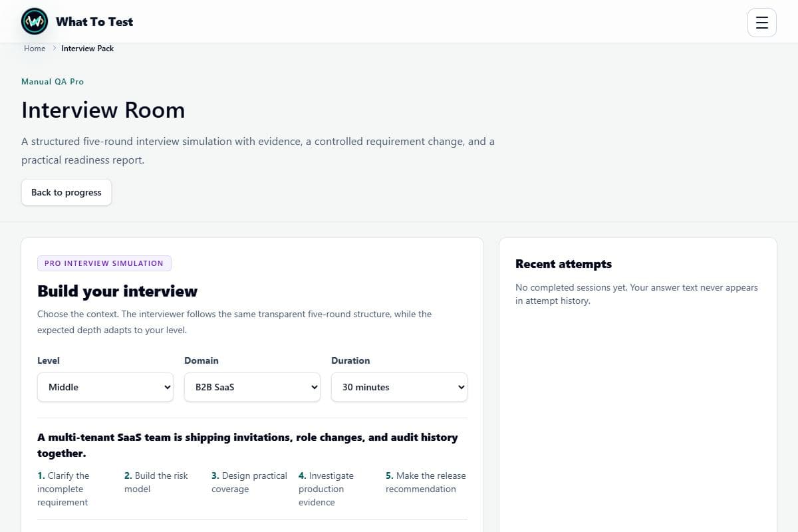Click the Domain field label
This screenshot has width=798, height=532.
pyautogui.click(x=201, y=360)
